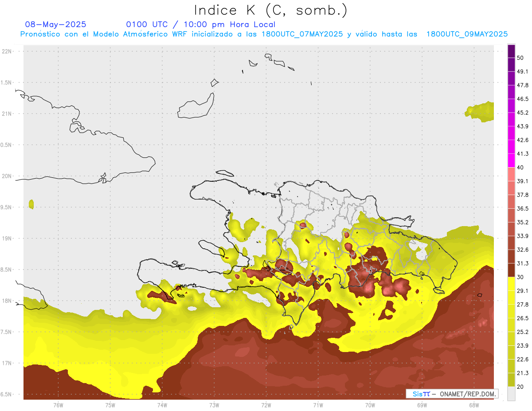Click the colorbar value "22.6"

523,360
